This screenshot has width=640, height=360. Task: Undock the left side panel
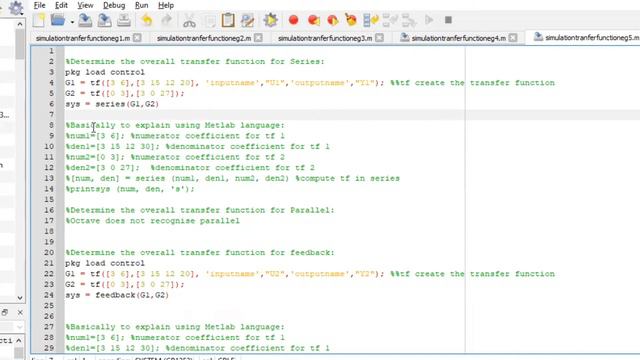pyautogui.click(x=5, y=313)
